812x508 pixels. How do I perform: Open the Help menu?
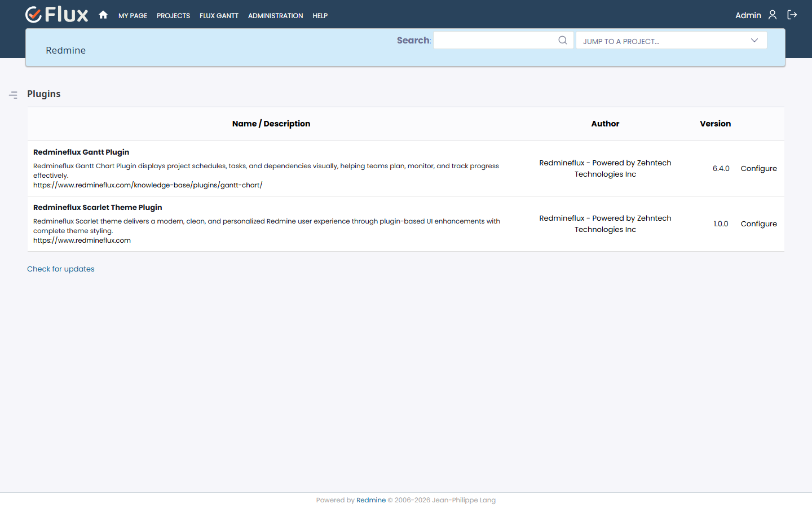(320, 16)
